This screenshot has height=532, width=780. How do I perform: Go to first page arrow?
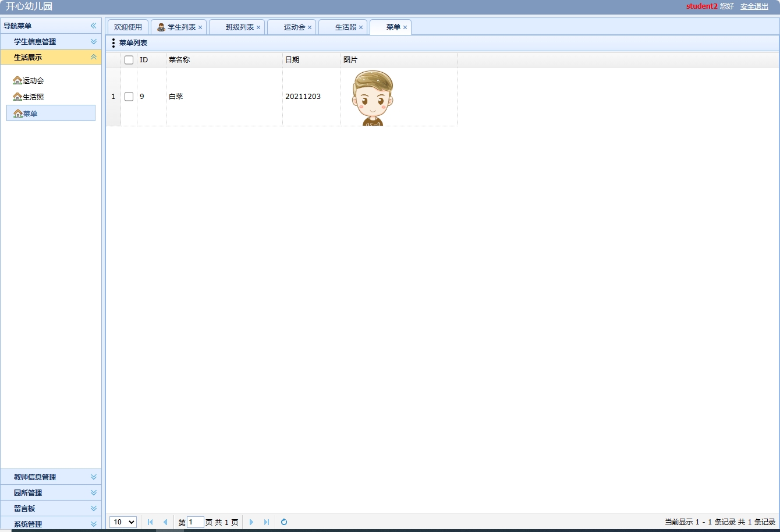click(150, 522)
